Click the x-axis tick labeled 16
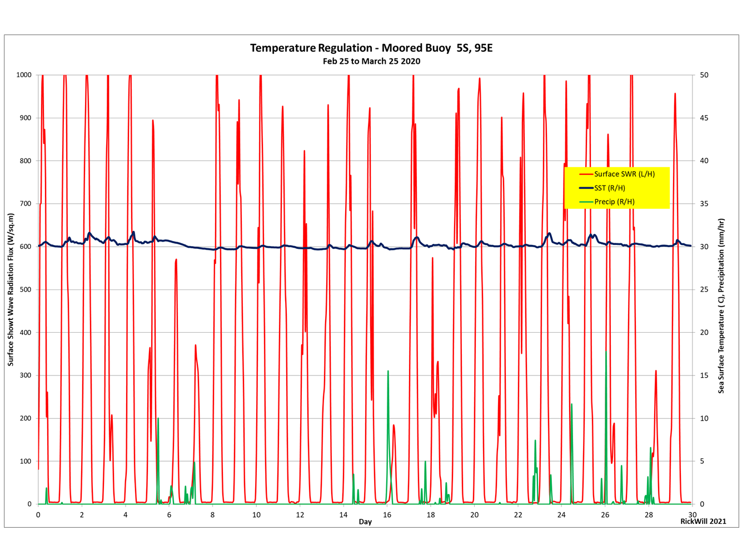Viewport: 747px width, 560px height. [x=387, y=515]
